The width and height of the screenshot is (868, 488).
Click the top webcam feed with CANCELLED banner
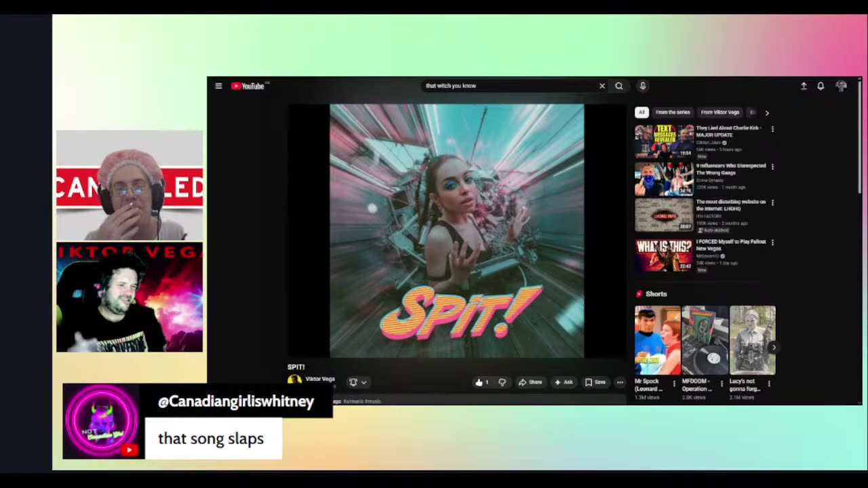click(x=130, y=186)
